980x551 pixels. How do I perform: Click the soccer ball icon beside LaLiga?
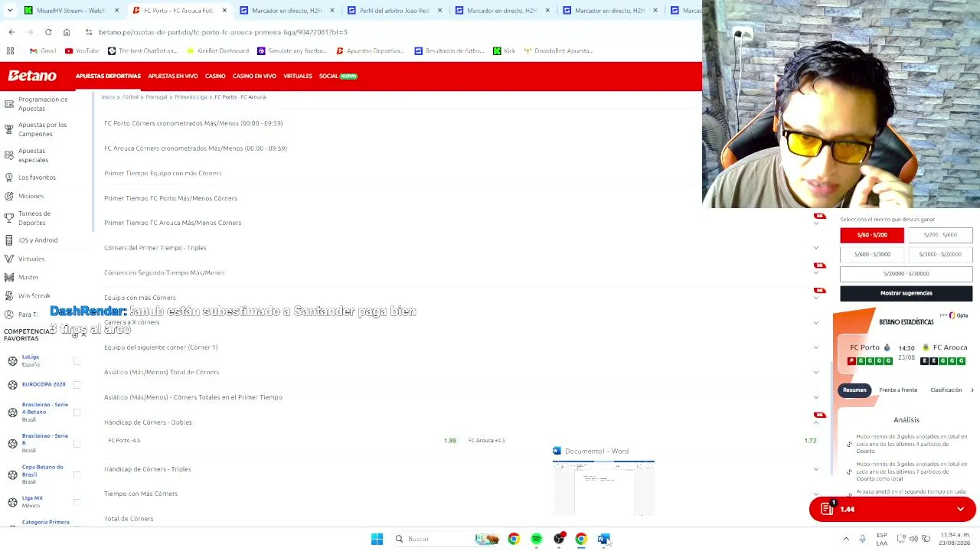(x=12, y=360)
